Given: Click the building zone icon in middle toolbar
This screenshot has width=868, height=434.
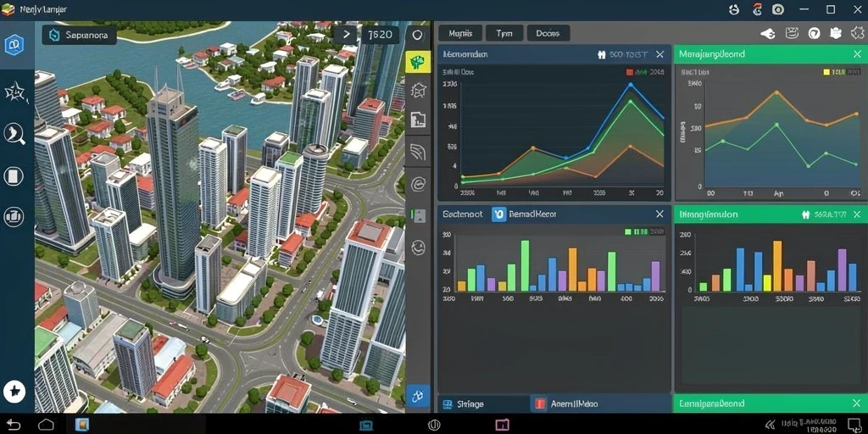Looking at the screenshot, I should (x=418, y=119).
